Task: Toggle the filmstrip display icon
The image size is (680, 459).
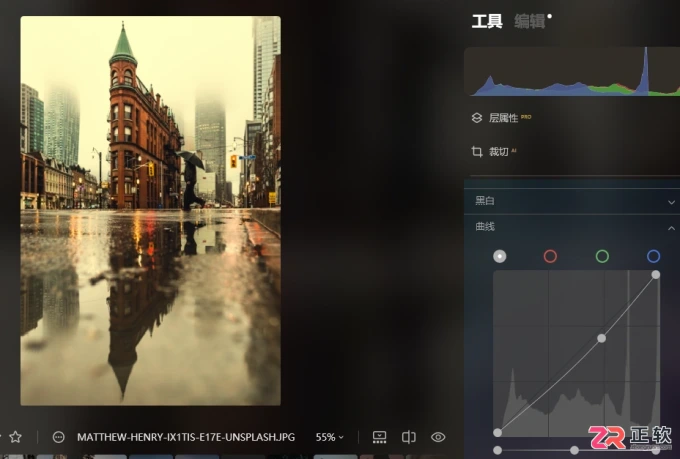Action: (379, 437)
